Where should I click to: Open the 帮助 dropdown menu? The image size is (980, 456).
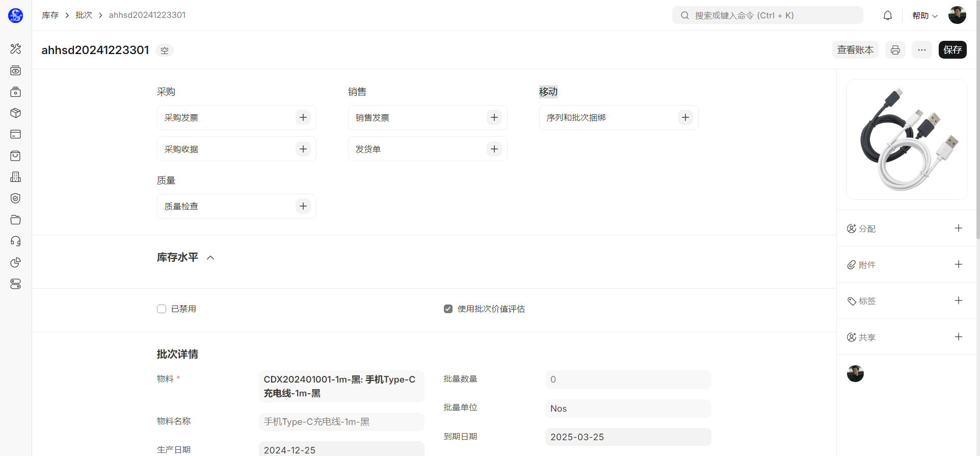(924, 16)
